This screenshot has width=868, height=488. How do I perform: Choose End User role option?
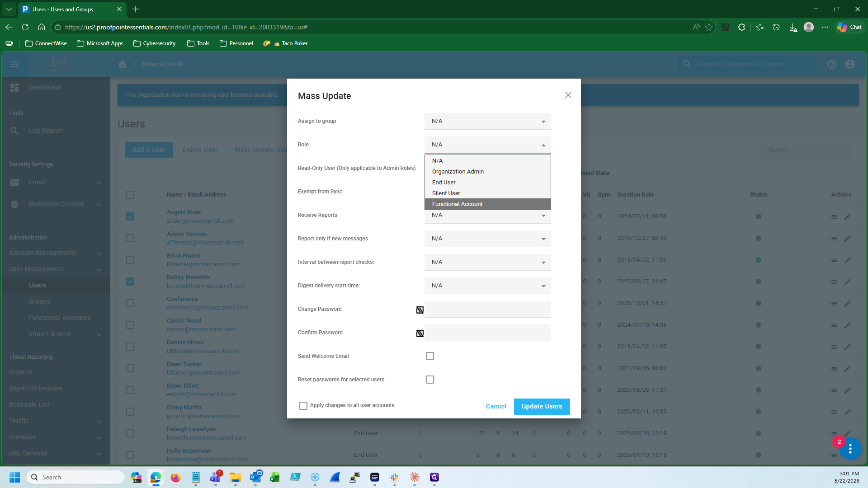click(487, 183)
